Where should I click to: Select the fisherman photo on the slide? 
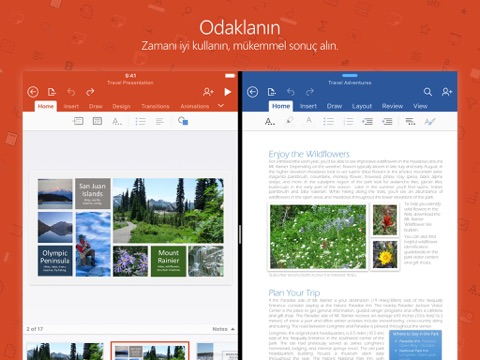[x=93, y=244]
